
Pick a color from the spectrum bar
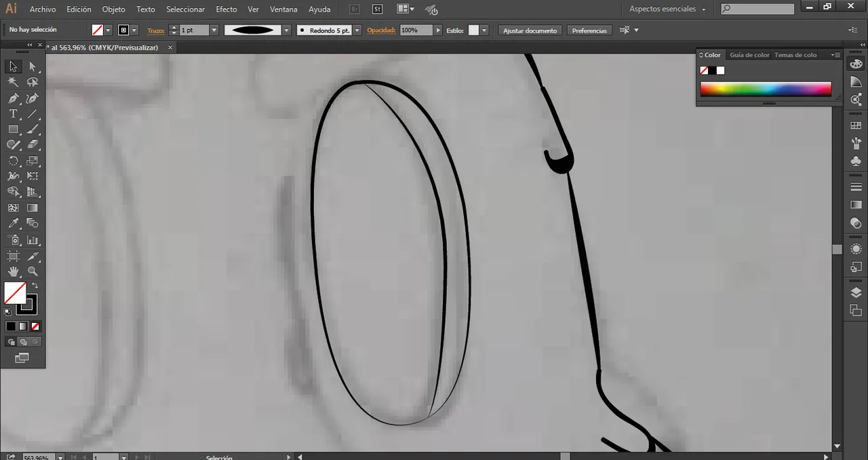tap(765, 88)
